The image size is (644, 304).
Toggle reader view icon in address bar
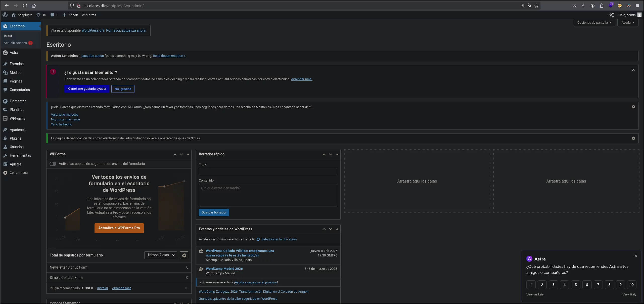click(522, 6)
